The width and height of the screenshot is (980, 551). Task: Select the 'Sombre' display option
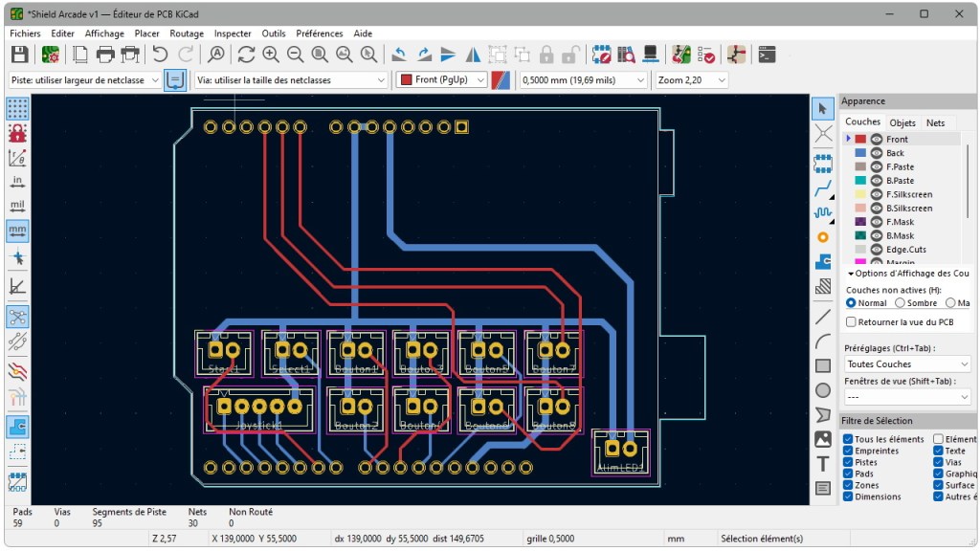coord(901,302)
